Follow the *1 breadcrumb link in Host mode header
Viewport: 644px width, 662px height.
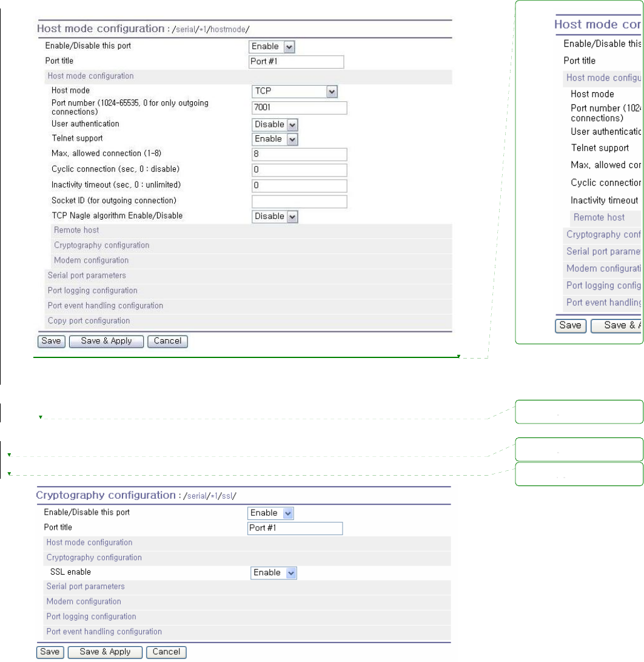[203, 30]
